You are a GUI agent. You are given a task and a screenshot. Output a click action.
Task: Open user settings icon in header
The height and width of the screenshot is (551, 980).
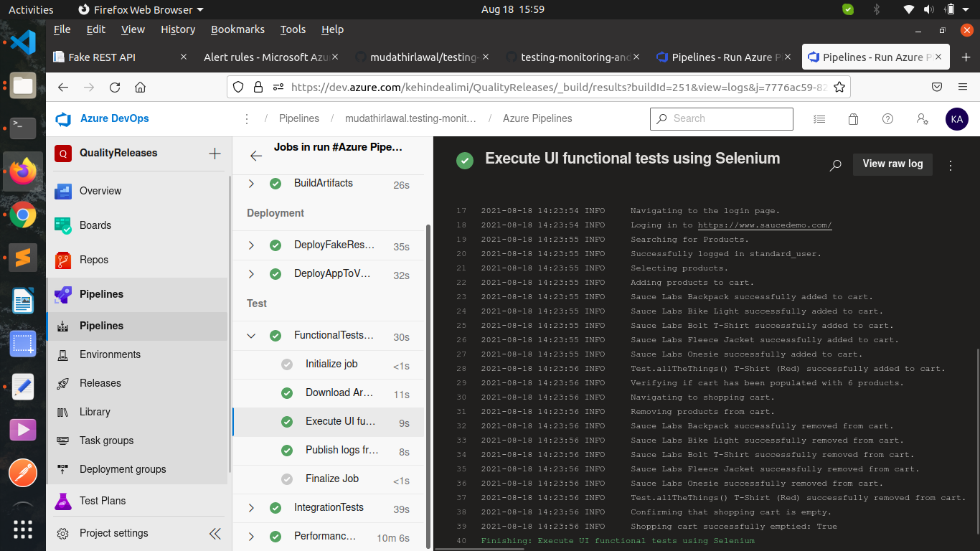[922, 119]
